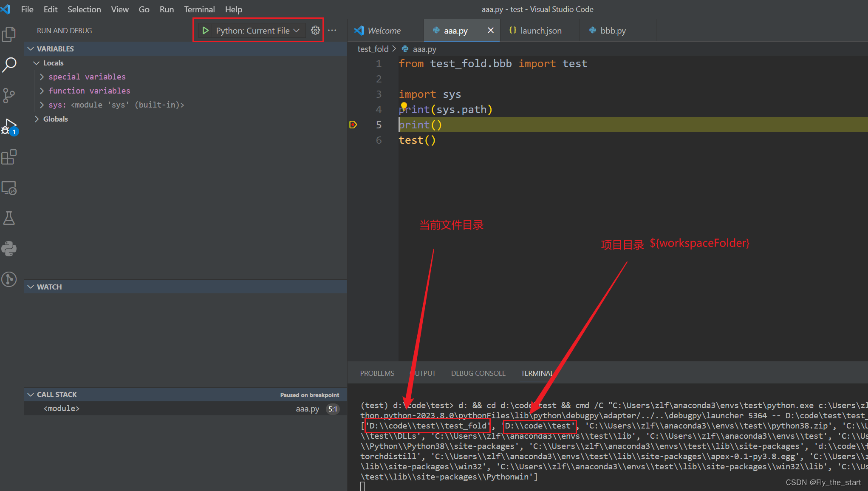The height and width of the screenshot is (491, 868).
Task: Switch to the bbb.py editor tab
Action: point(613,30)
